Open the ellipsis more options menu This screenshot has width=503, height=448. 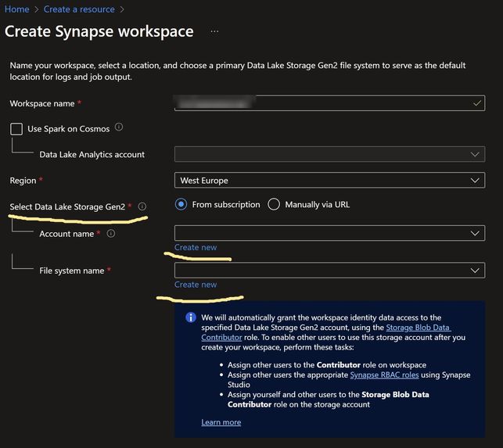(214, 31)
